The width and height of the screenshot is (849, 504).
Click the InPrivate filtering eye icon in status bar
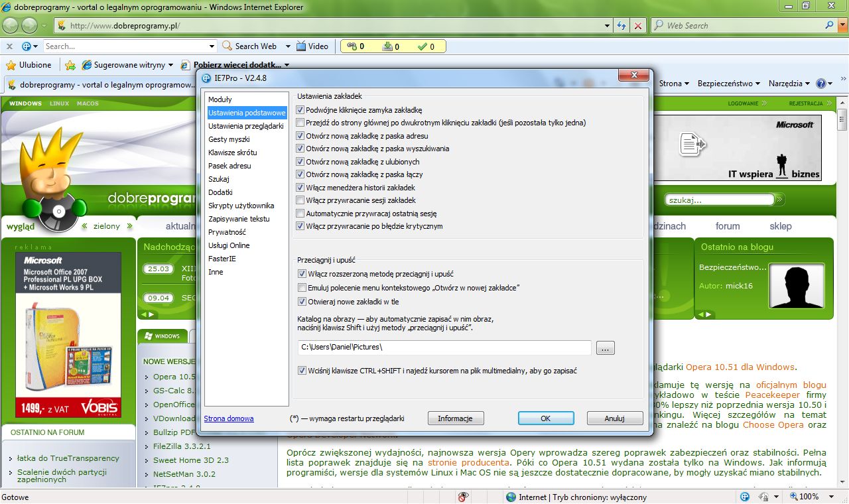pyautogui.click(x=464, y=497)
